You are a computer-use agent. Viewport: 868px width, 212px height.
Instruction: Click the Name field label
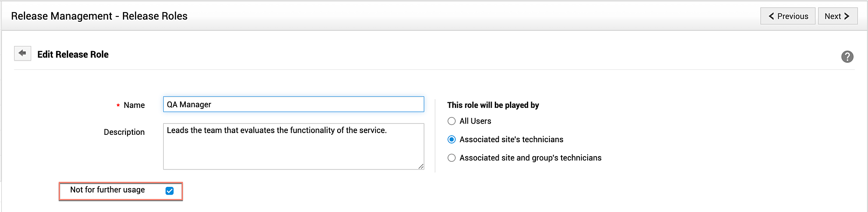tap(134, 105)
